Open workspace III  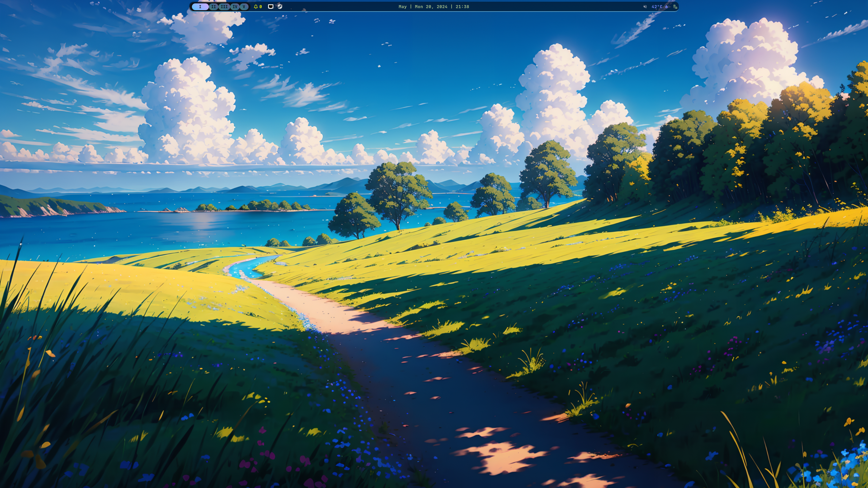(x=224, y=6)
